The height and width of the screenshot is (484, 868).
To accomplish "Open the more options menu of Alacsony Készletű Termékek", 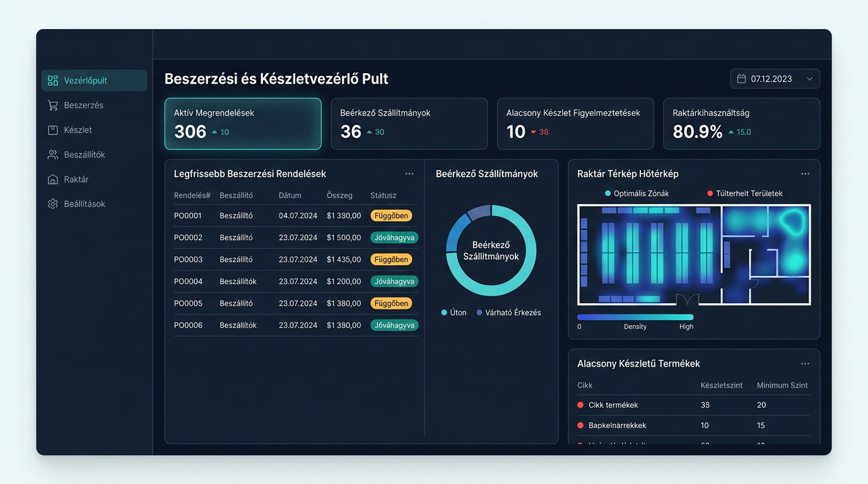I will click(805, 364).
